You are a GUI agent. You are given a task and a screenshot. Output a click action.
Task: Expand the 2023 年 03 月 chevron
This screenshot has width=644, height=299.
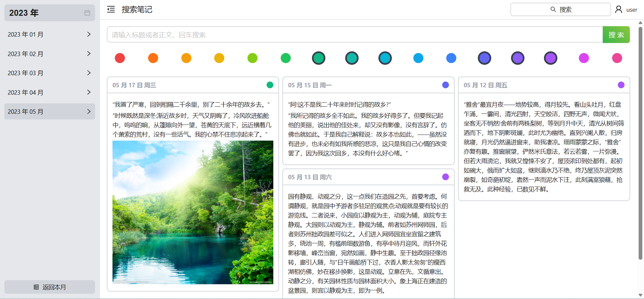(89, 73)
